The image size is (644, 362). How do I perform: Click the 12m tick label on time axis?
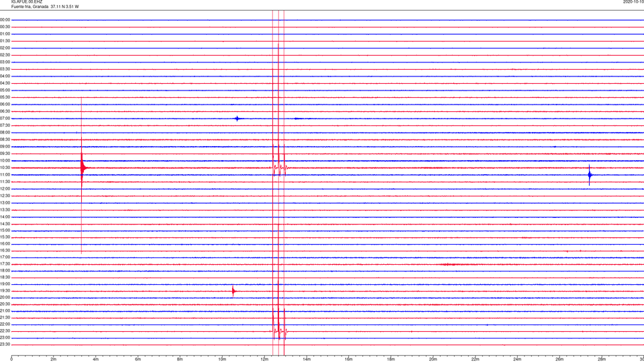[264, 359]
